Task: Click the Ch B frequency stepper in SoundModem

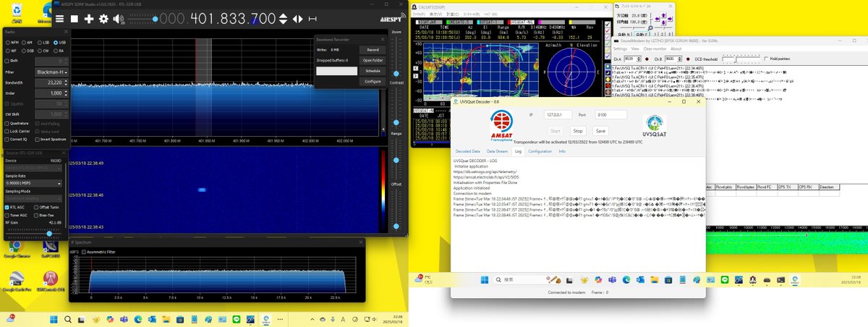Action: [x=680, y=59]
